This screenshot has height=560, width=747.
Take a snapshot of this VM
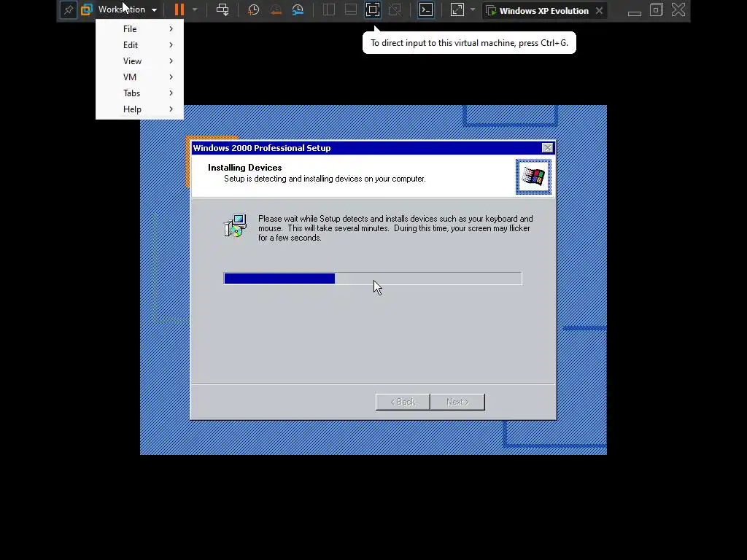tap(253, 9)
